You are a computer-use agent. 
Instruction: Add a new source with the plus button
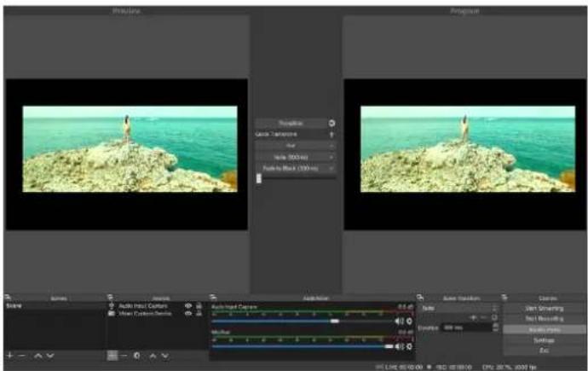click(x=112, y=356)
